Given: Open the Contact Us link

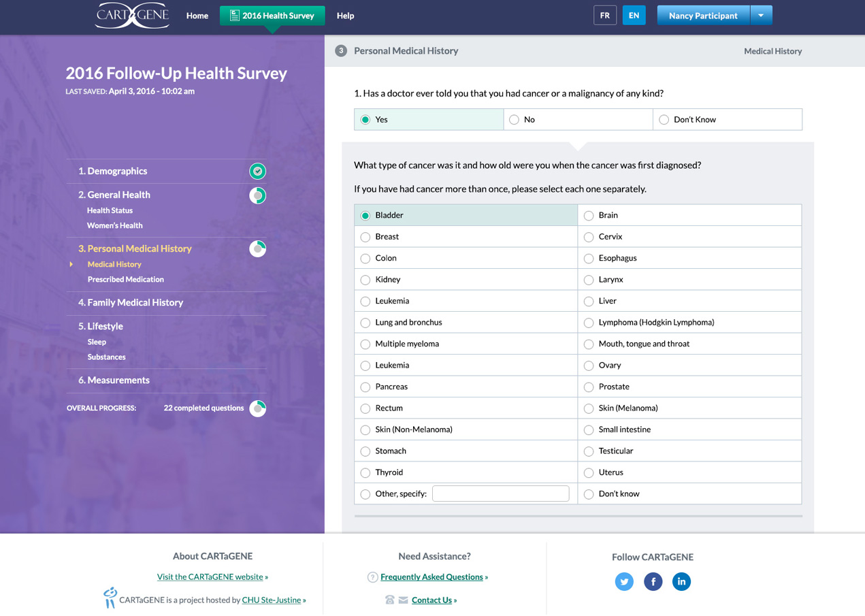Looking at the screenshot, I should tap(431, 600).
